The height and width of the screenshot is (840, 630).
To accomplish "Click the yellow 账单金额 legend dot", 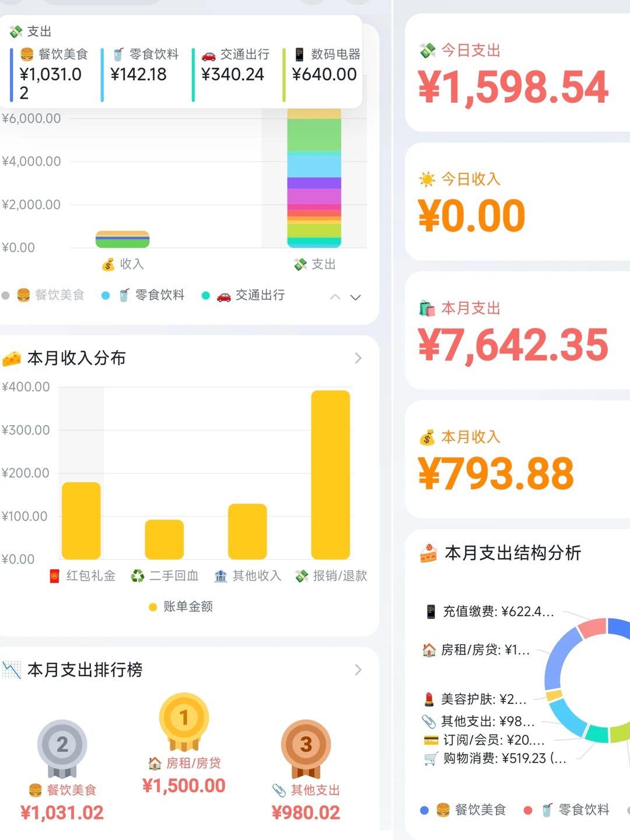I will coord(152,607).
